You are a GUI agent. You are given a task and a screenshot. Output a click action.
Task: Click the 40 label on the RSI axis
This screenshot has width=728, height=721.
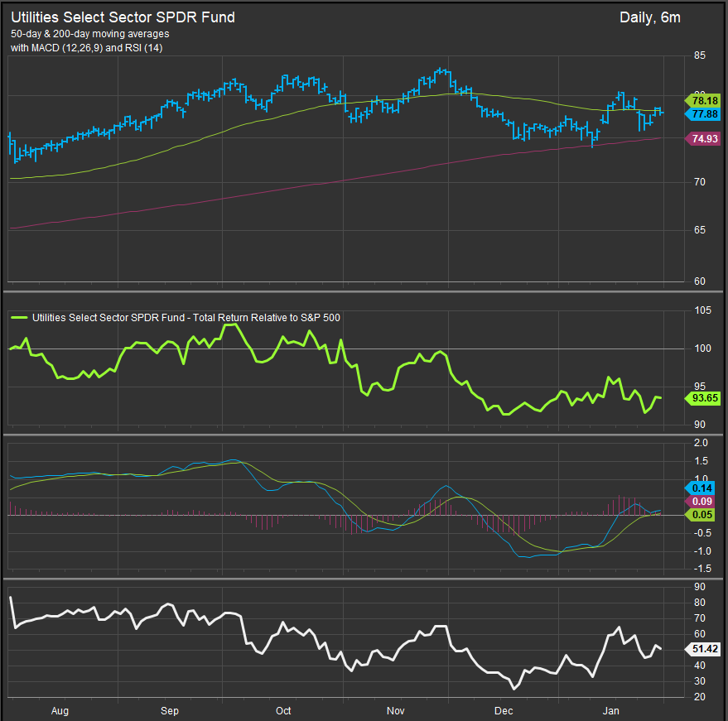click(x=700, y=666)
